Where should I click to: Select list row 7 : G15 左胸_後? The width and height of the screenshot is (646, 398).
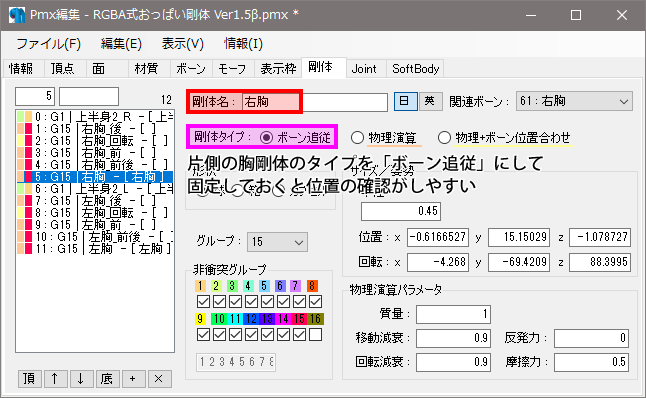95,201
